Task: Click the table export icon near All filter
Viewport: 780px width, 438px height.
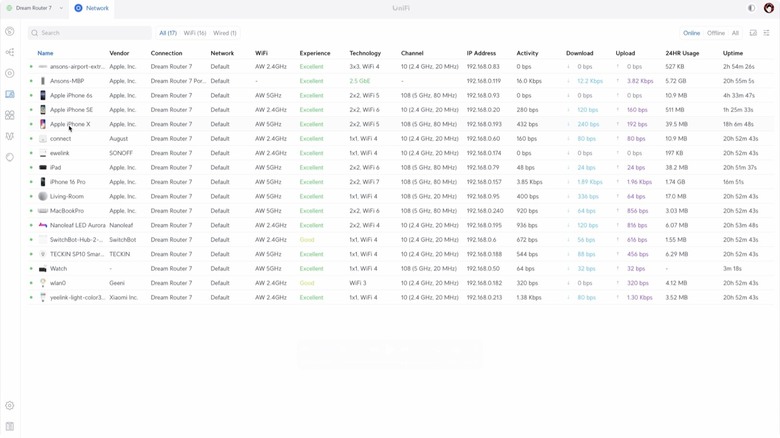Action: [x=753, y=33]
